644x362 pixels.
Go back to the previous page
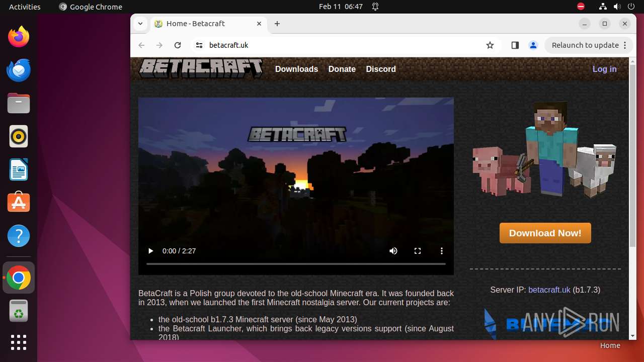(x=141, y=45)
